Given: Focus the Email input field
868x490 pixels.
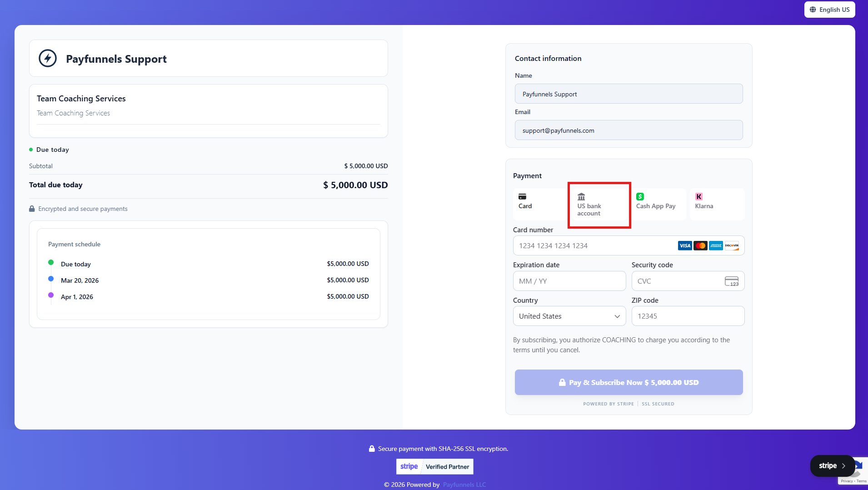Looking at the screenshot, I should click(x=629, y=130).
